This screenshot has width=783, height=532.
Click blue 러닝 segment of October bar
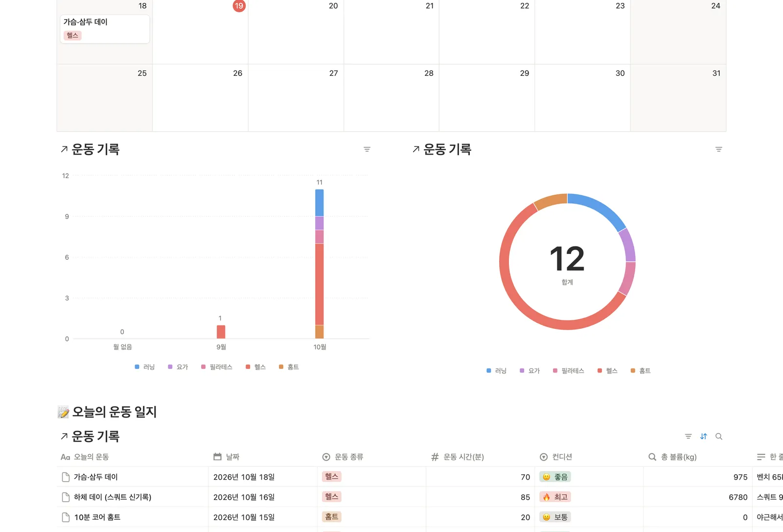[x=320, y=203]
